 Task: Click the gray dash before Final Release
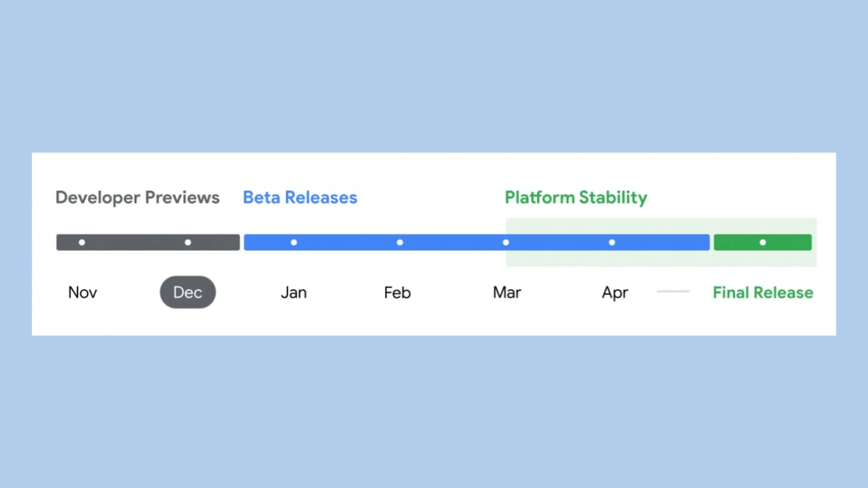pos(673,291)
